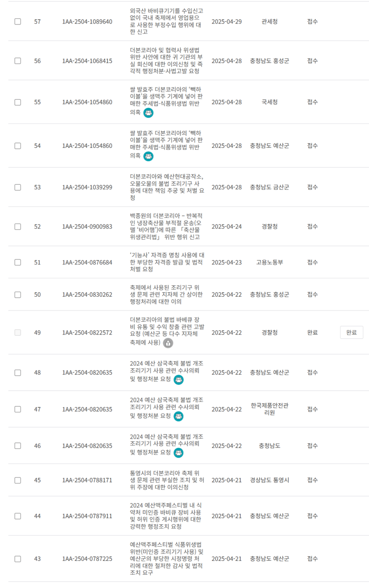Viewport: 369px width, 588px height.
Task: Click the 완료 button in row 49
Action: (351, 333)
